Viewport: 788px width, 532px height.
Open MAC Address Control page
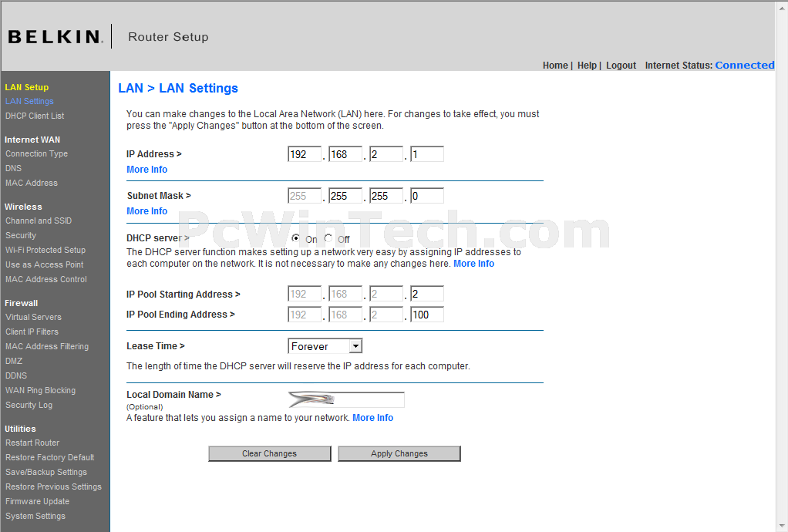pyautogui.click(x=45, y=279)
